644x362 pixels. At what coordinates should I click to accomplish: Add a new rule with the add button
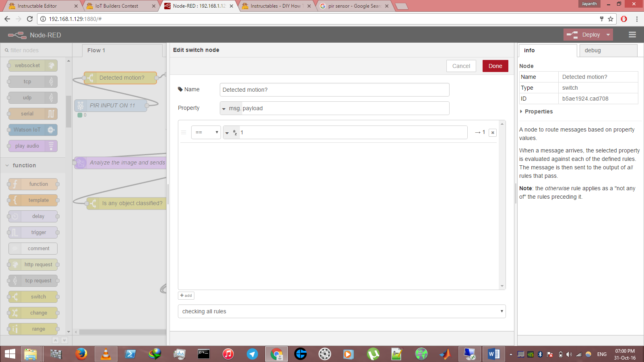[x=186, y=295]
